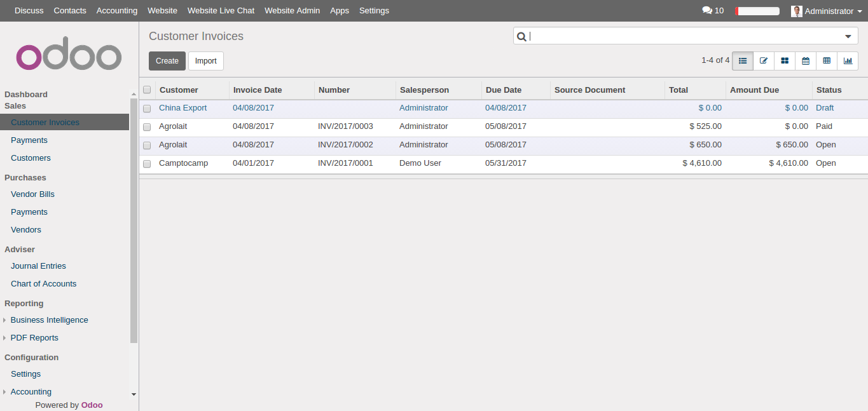Switch to the graph view icon

[x=847, y=60]
